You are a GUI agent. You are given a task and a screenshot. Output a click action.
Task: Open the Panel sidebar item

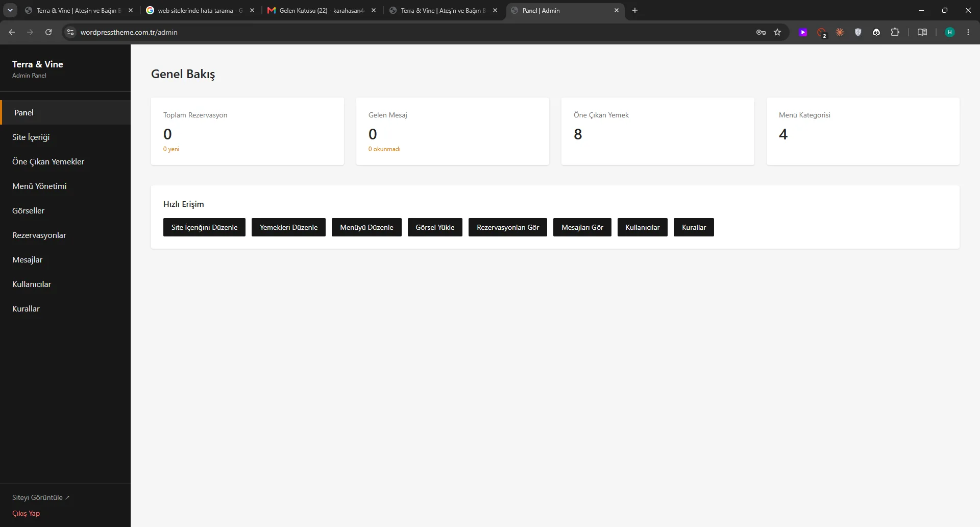(x=65, y=112)
